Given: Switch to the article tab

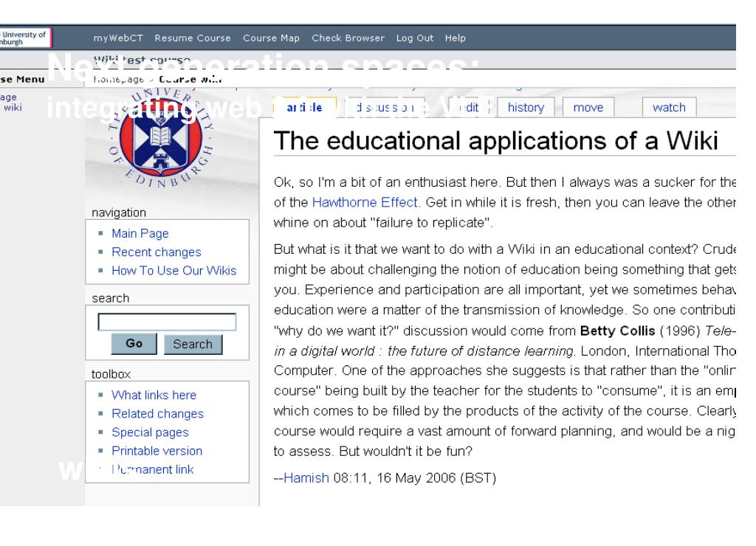Looking at the screenshot, I should [x=304, y=107].
